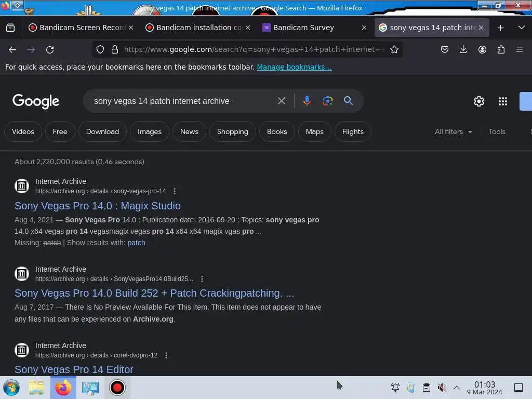The height and width of the screenshot is (399, 532).
Task: Open a new tab with plus button
Action: [x=500, y=28]
